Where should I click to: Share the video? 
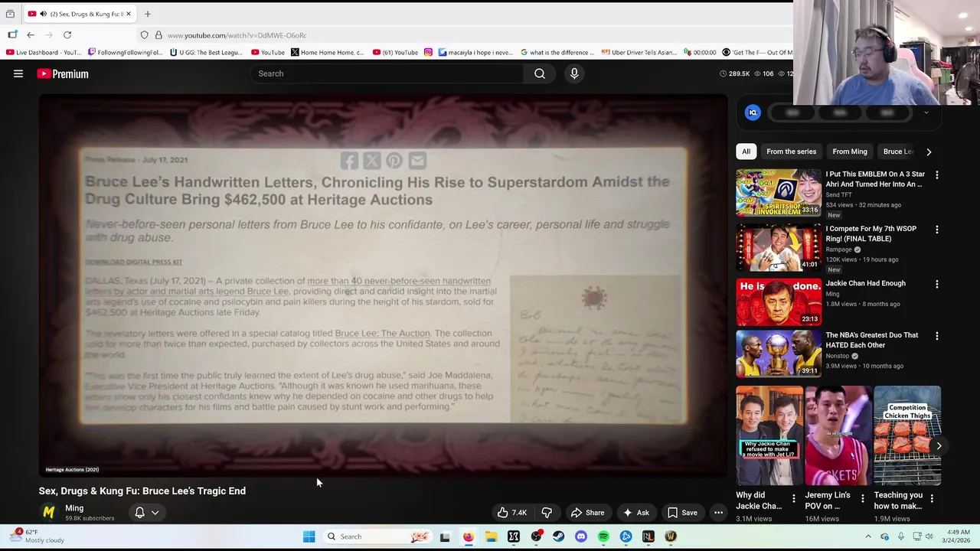coord(587,513)
